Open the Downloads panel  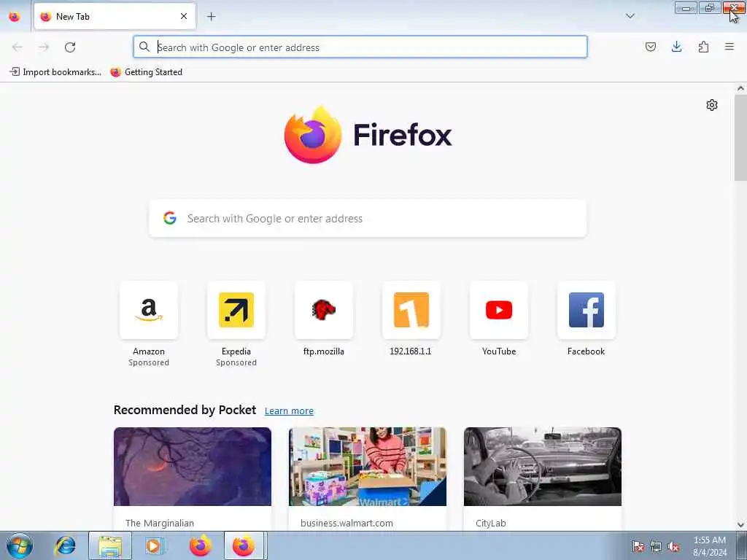(676, 47)
